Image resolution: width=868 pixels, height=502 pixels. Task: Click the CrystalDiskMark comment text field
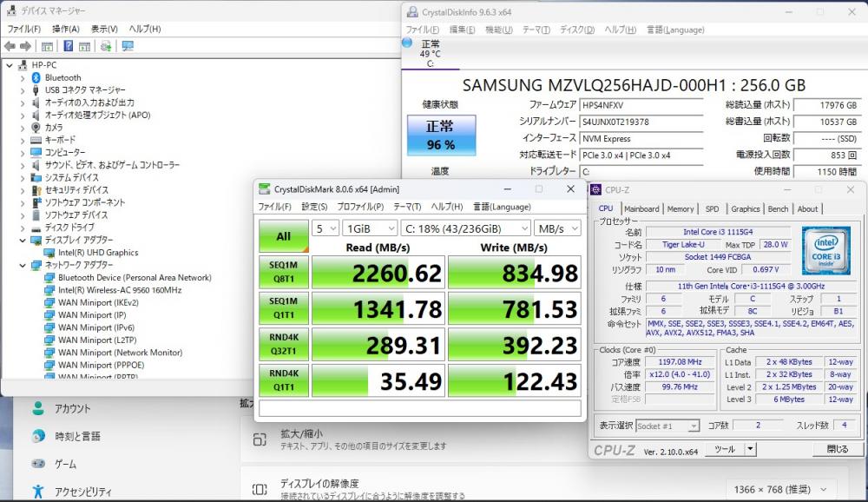click(419, 408)
